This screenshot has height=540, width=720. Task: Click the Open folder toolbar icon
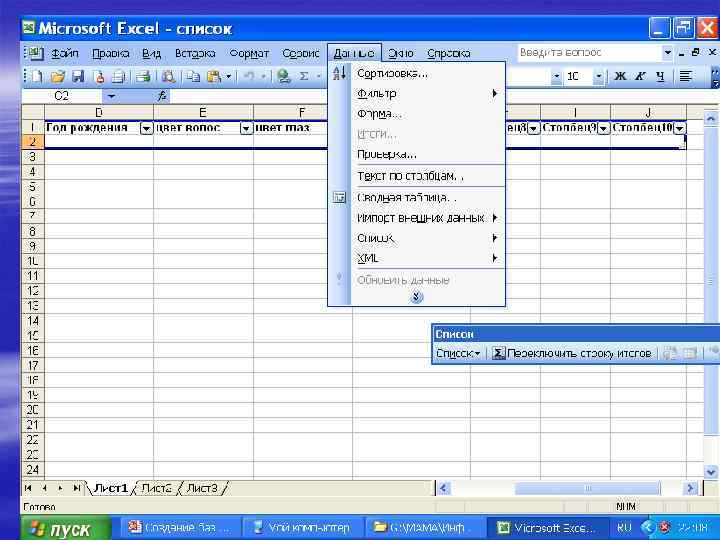tap(57, 76)
